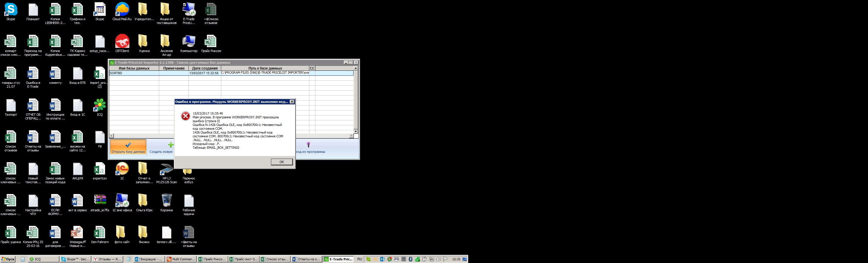Click the Дата создания column header
Viewport: 868px width, 263px height.
point(205,68)
